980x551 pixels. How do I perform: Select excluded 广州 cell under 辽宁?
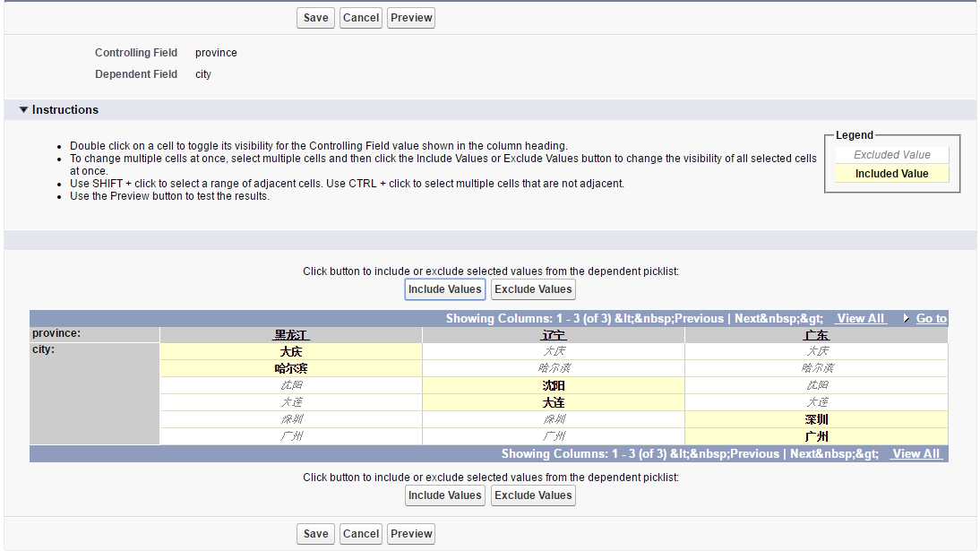pyautogui.click(x=554, y=436)
